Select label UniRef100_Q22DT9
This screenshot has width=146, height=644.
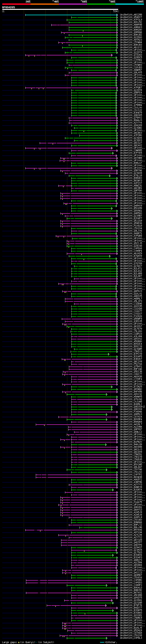point(131,53)
